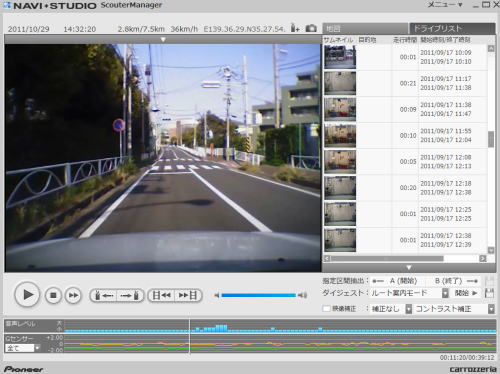This screenshot has width=500, height=374.
Task: Save extracted section with the upper floppy icon
Action: pyautogui.click(x=489, y=280)
